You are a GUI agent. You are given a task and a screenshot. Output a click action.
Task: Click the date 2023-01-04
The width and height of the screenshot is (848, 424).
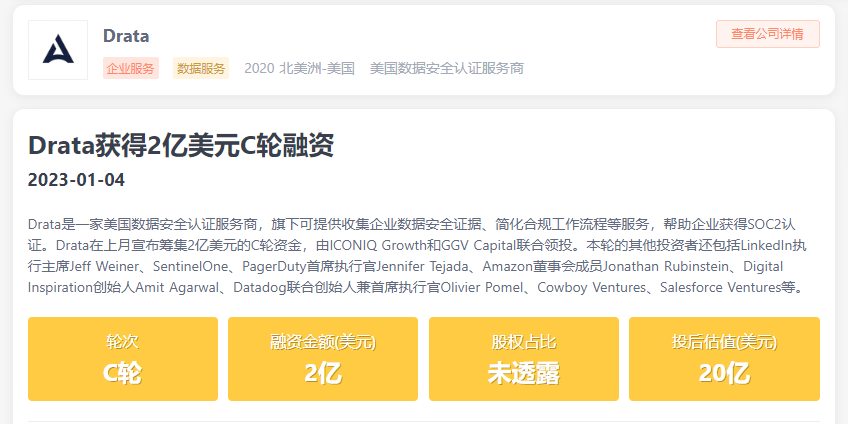tap(76, 181)
